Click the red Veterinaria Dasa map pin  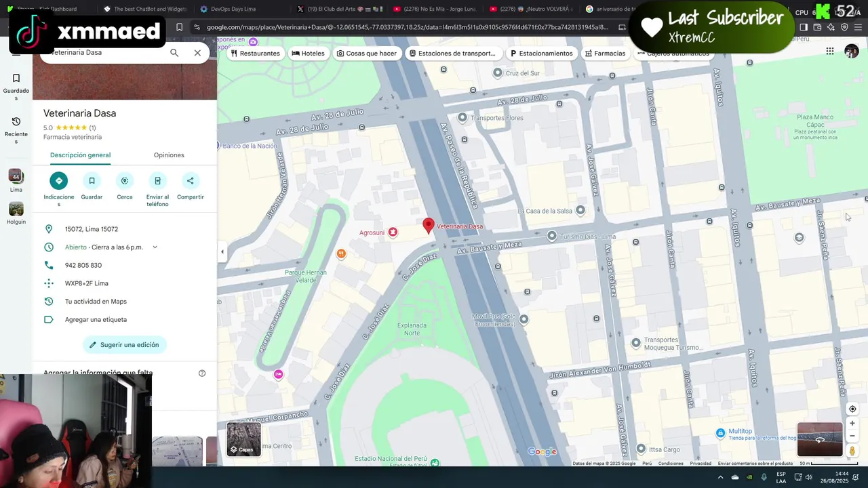click(429, 226)
